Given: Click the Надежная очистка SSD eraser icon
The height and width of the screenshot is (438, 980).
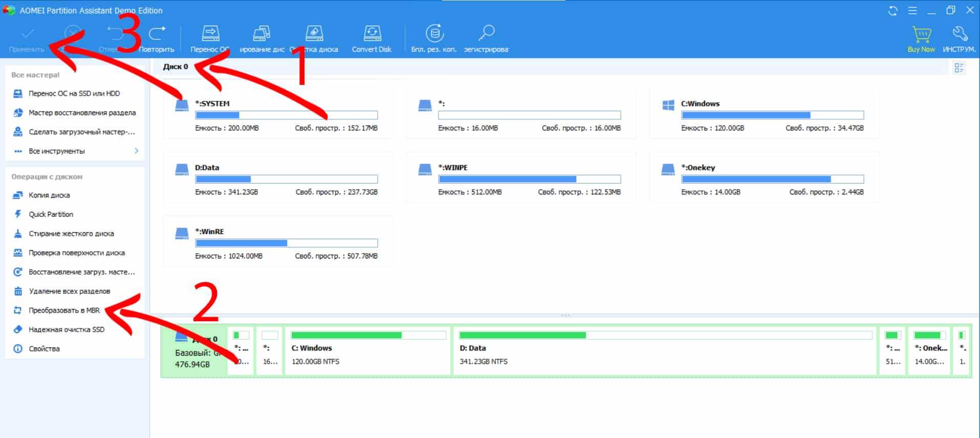Looking at the screenshot, I should 18,330.
